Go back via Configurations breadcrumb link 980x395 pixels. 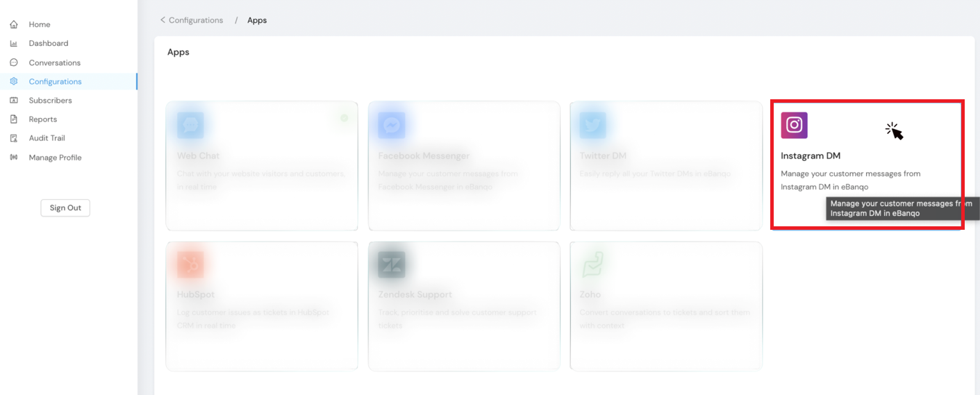pyautogui.click(x=196, y=20)
